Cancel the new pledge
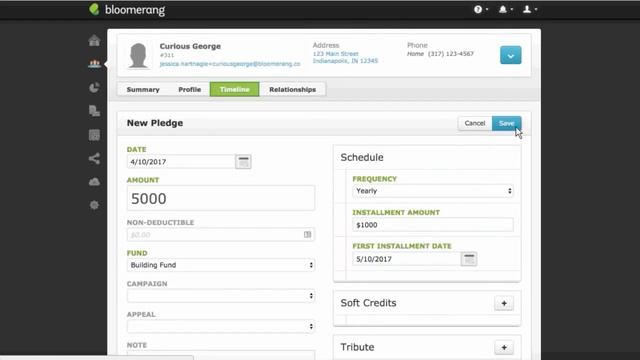This screenshot has width=640, height=360. [x=475, y=123]
